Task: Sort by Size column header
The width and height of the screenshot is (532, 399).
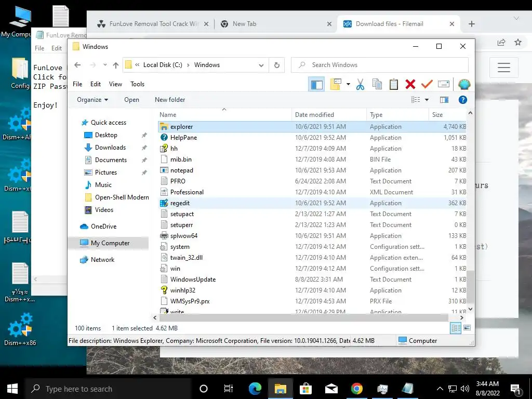Action: [x=447, y=115]
